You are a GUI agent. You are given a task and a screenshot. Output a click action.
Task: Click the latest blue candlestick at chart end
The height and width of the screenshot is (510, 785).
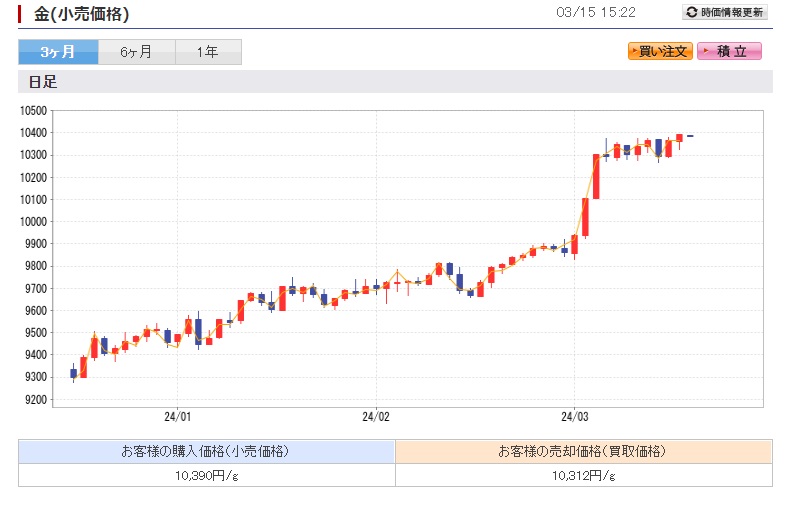pyautogui.click(x=690, y=136)
